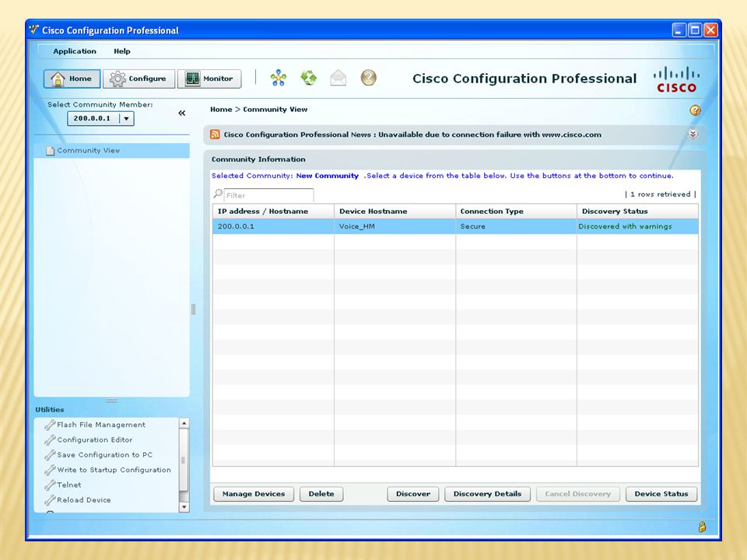The image size is (747, 560).
Task: Launch the Telnet utility
Action: click(69, 485)
